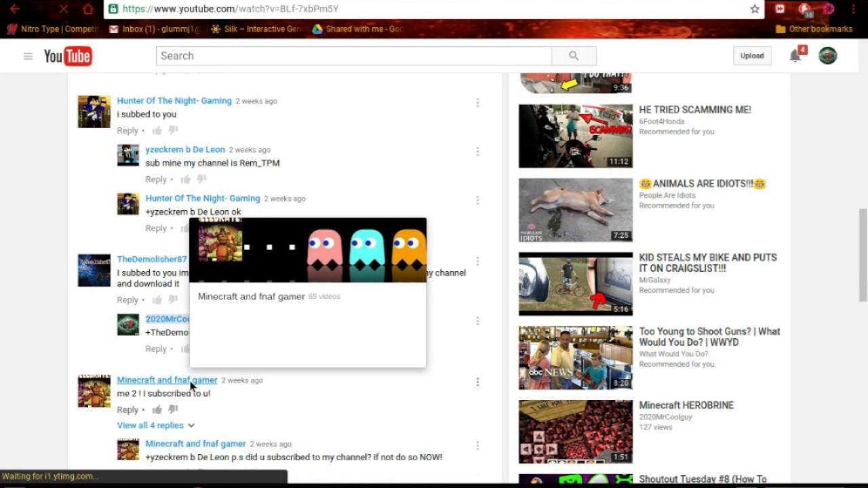Open yzeckrem b De Leon's channel link
This screenshot has height=488, width=868.
[x=185, y=149]
